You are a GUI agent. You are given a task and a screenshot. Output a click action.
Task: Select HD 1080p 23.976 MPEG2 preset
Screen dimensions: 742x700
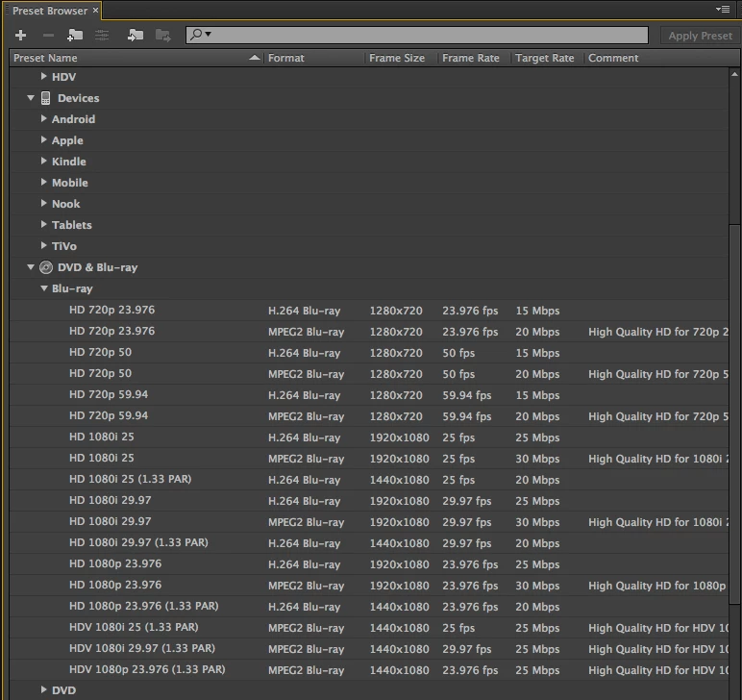(369, 585)
